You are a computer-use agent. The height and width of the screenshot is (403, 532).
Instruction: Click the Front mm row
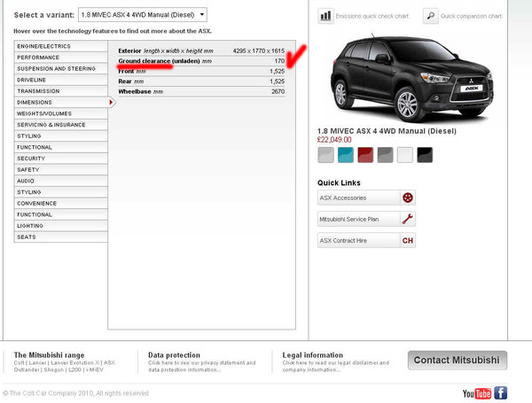pos(201,71)
